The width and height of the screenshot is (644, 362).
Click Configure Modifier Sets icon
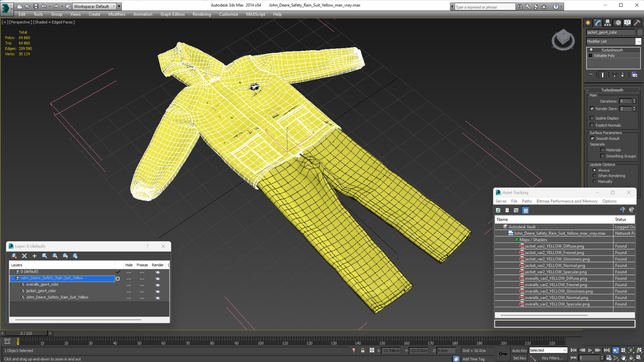635,75
